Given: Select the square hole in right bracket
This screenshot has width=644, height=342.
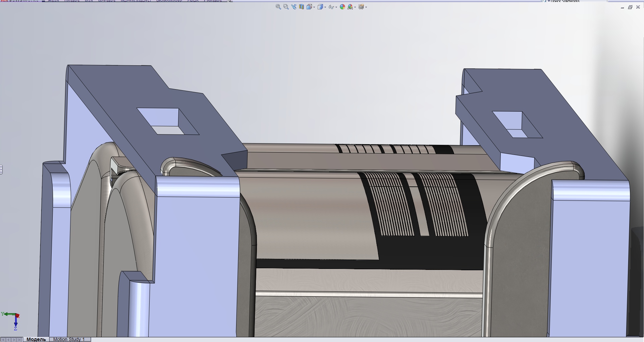Looking at the screenshot, I should click(517, 125).
